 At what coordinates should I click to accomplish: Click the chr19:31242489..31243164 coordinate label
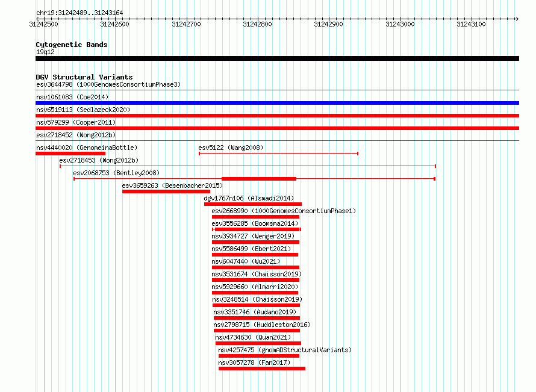[x=79, y=13]
